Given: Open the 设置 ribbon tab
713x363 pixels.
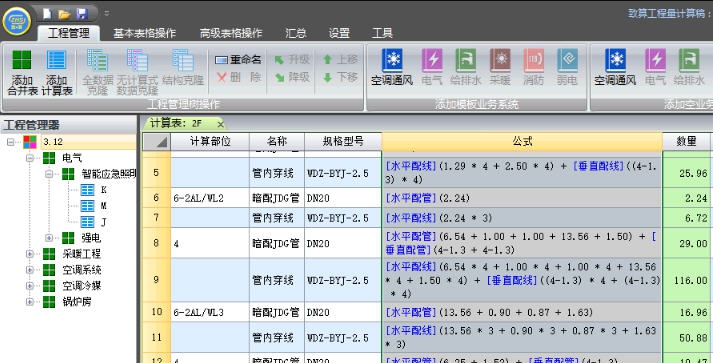Looking at the screenshot, I should coord(339,33).
